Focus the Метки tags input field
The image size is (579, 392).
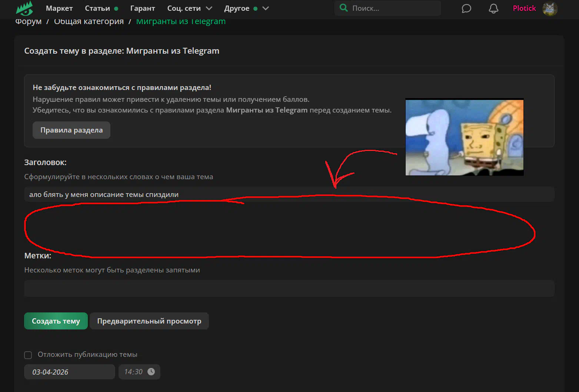tap(289, 288)
